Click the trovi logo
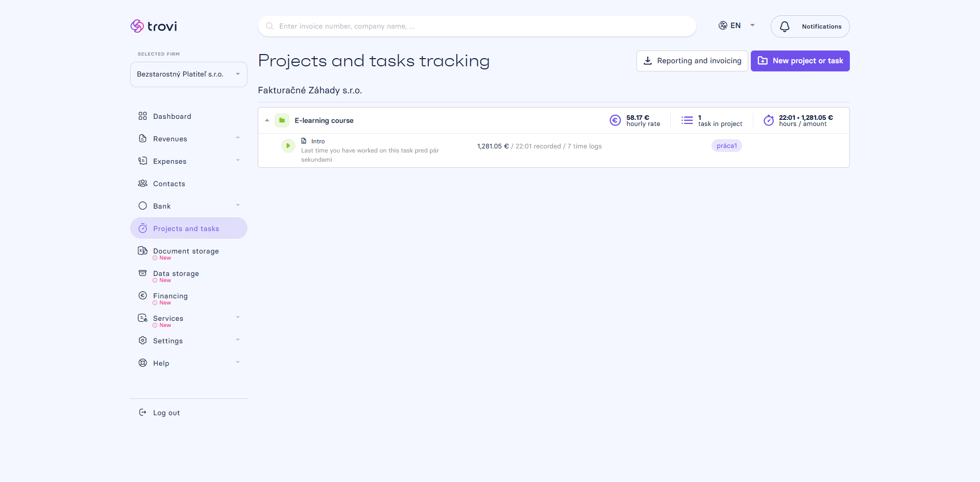This screenshot has height=482, width=980. point(154,26)
